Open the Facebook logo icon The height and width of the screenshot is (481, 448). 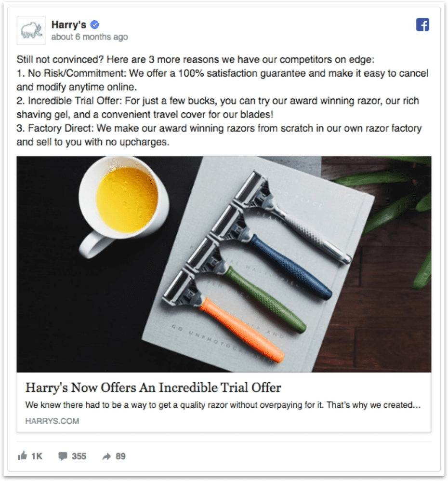(x=422, y=25)
